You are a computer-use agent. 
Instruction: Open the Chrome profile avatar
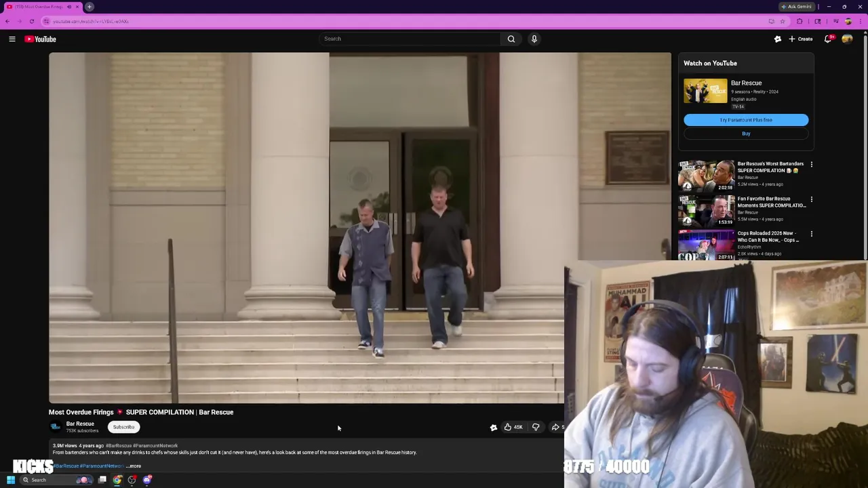pos(848,21)
